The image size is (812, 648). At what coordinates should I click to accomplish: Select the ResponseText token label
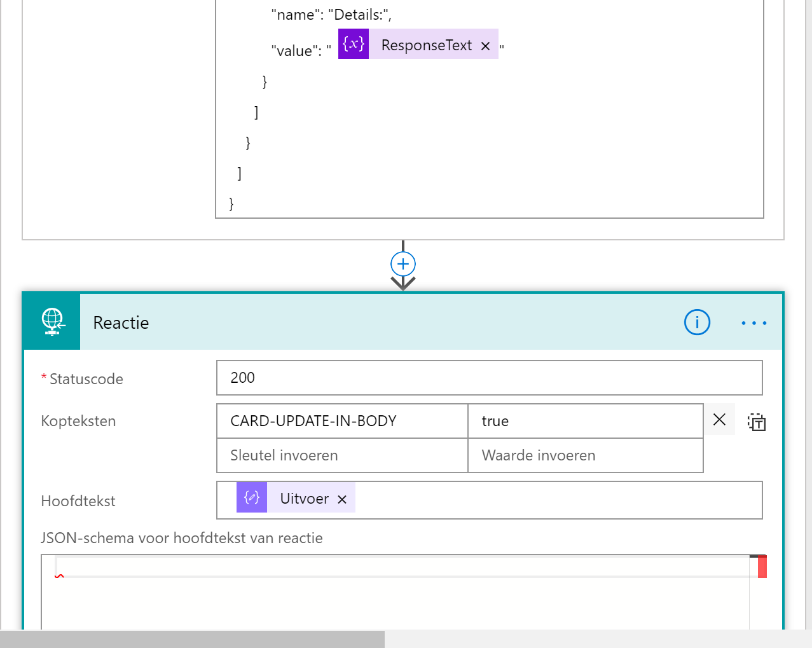[427, 45]
